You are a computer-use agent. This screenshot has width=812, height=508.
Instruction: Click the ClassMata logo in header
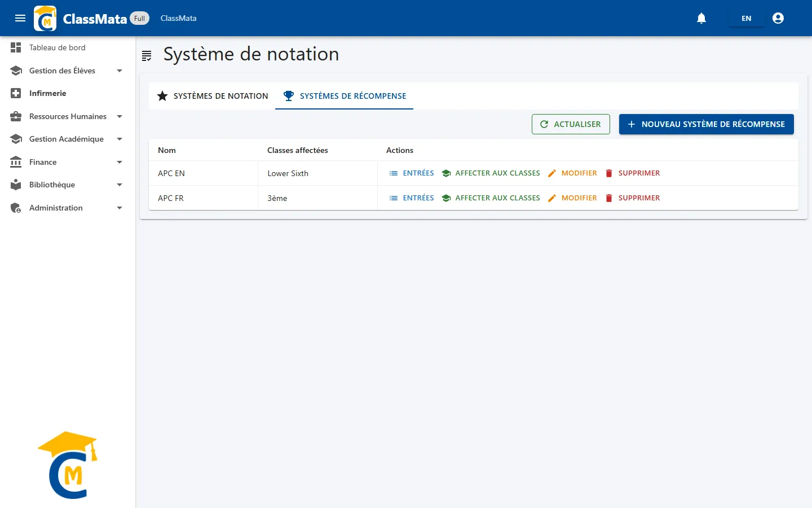(x=45, y=18)
